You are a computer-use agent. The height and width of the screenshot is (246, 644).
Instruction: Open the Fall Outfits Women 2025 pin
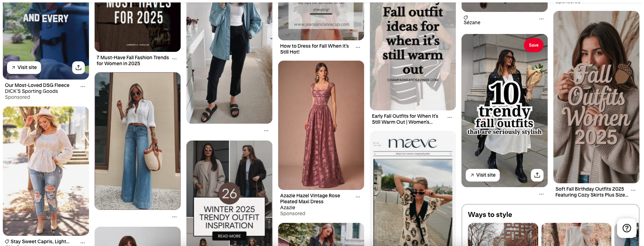click(596, 97)
